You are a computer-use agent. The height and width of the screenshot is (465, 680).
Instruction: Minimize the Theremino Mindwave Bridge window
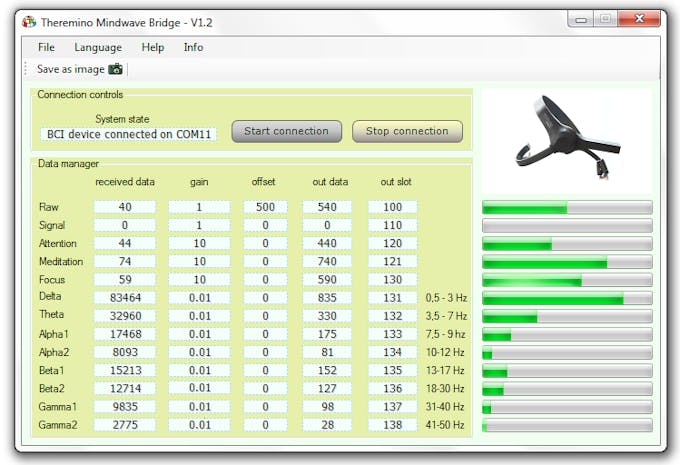(581, 19)
